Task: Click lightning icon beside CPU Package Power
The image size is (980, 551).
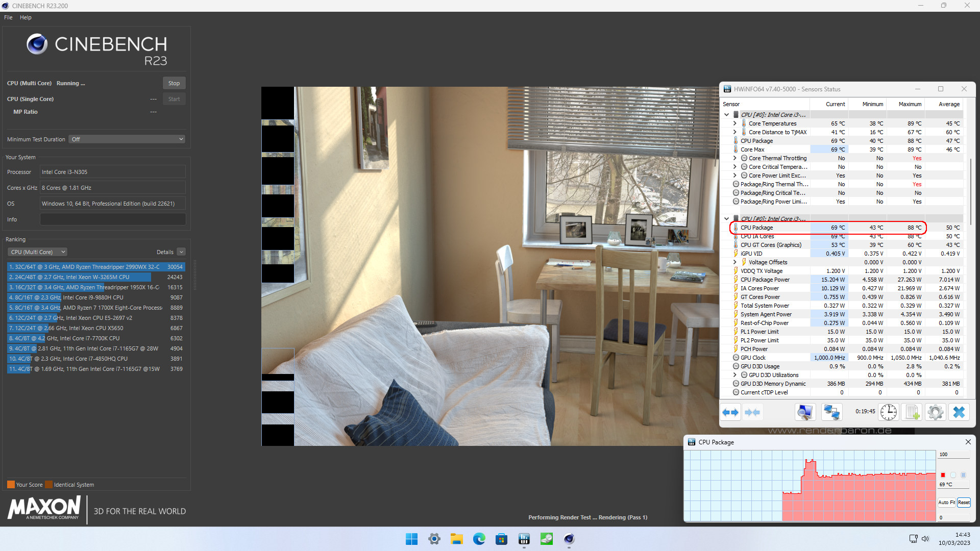Action: click(736, 280)
